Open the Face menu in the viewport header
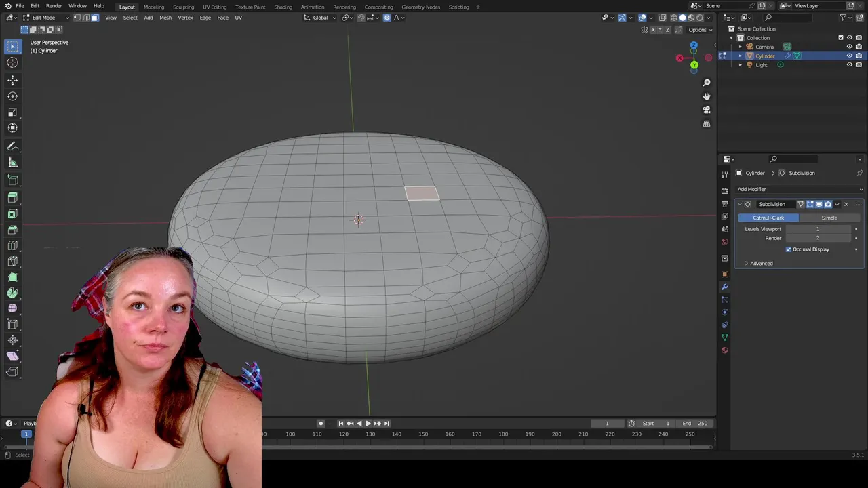The width and height of the screenshot is (868, 488). pos(222,18)
